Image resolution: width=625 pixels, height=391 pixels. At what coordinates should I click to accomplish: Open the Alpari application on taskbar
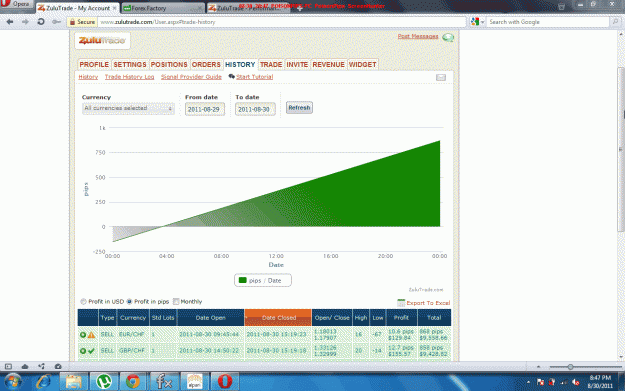[x=195, y=381]
